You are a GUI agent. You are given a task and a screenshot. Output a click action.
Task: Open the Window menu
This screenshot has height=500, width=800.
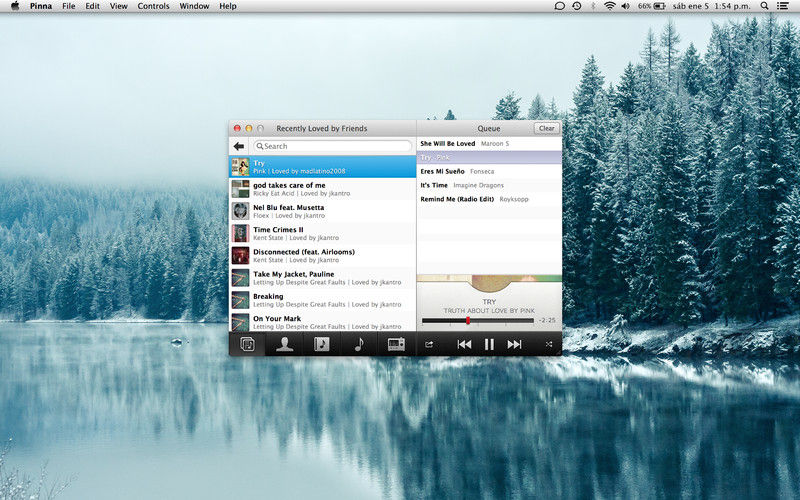point(194,6)
